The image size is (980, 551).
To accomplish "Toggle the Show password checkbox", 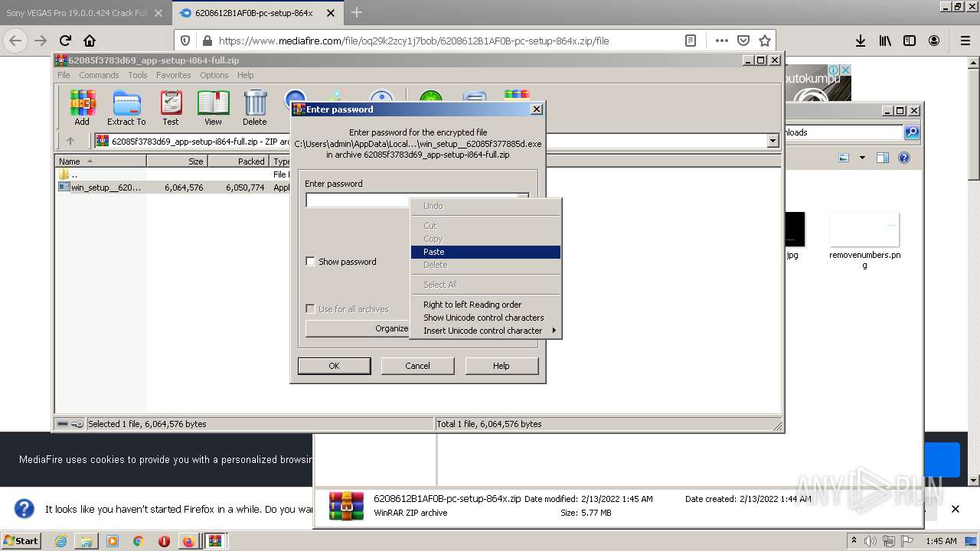I will tap(310, 262).
